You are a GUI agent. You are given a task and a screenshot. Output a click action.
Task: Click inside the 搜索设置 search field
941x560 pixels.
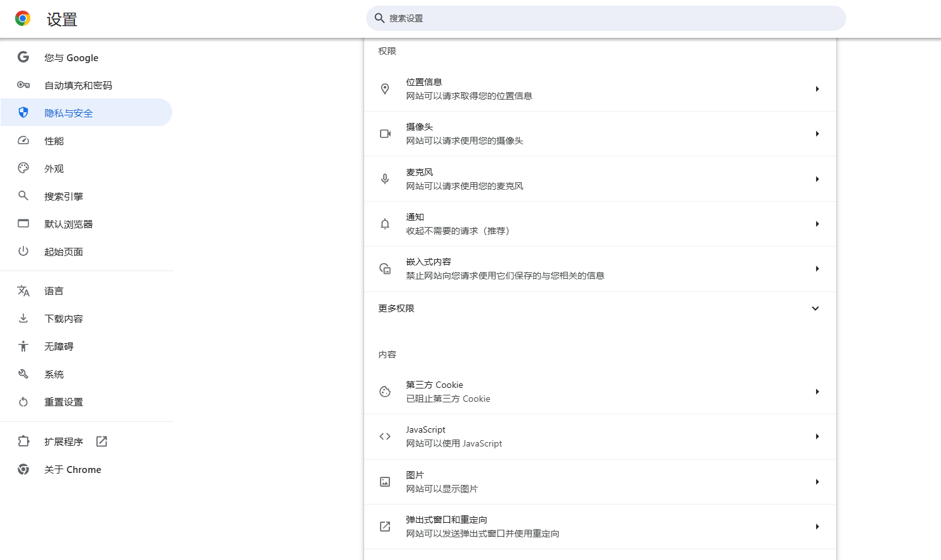point(606,18)
